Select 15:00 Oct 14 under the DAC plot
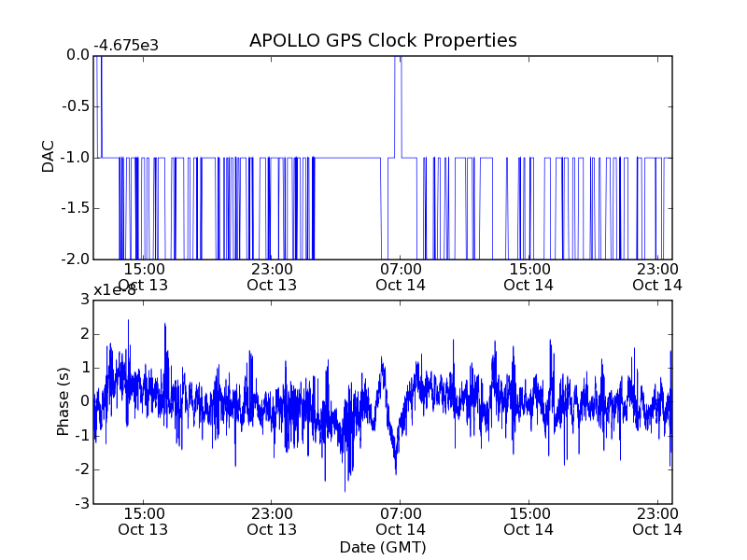This screenshot has width=747, height=560. (x=529, y=277)
